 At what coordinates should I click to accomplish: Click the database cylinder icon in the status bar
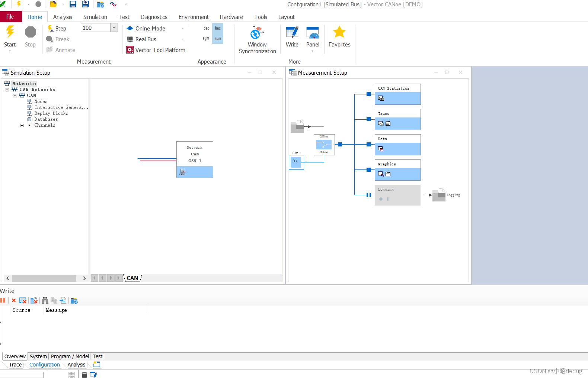pos(84,375)
